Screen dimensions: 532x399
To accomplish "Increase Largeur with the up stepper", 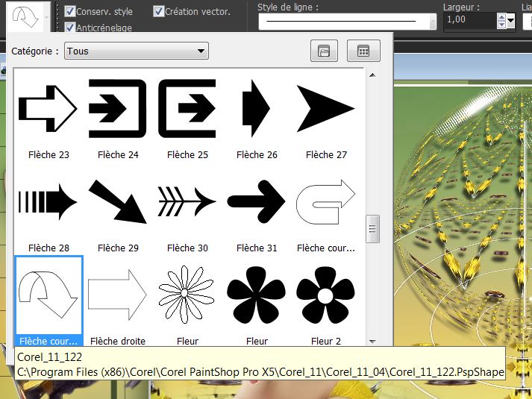I will [502, 16].
